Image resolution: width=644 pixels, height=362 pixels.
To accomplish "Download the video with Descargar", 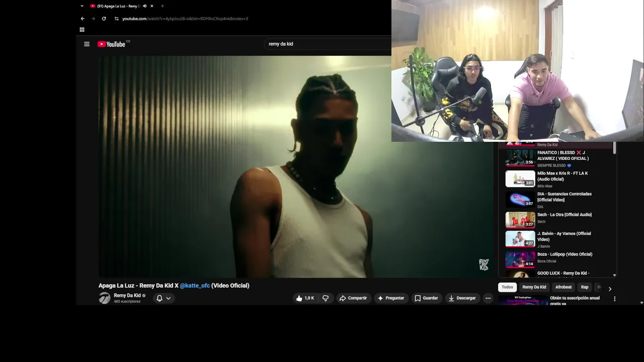I will point(462,298).
